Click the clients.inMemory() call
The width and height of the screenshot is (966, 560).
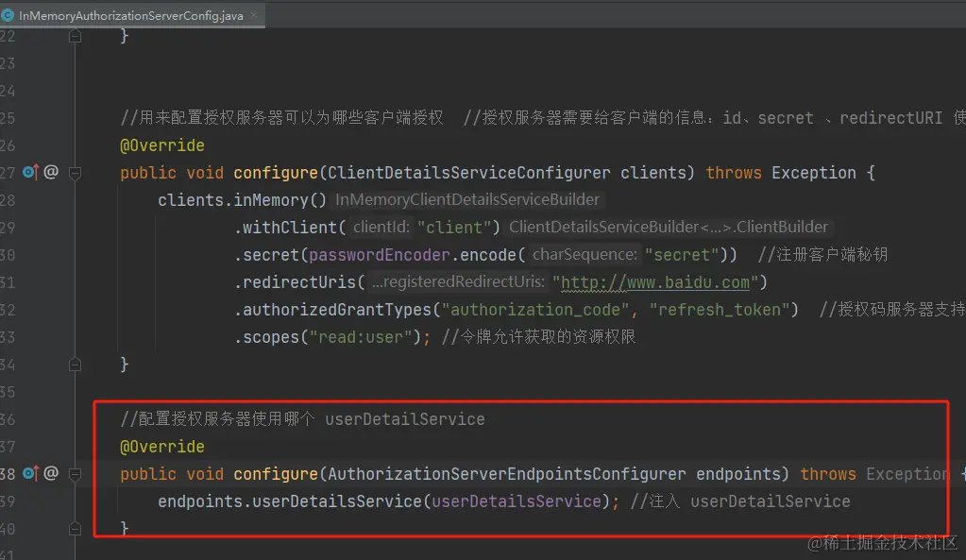coord(242,200)
